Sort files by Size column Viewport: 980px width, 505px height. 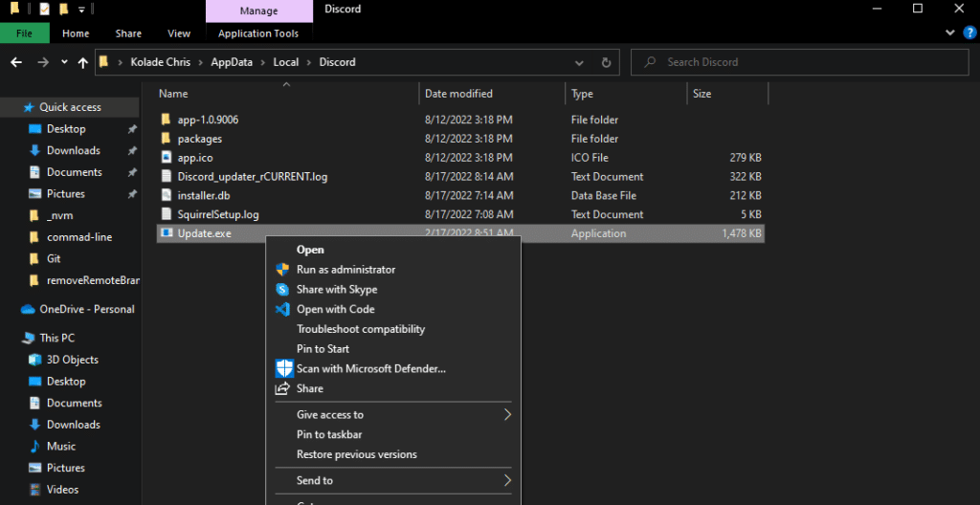pyautogui.click(x=702, y=94)
